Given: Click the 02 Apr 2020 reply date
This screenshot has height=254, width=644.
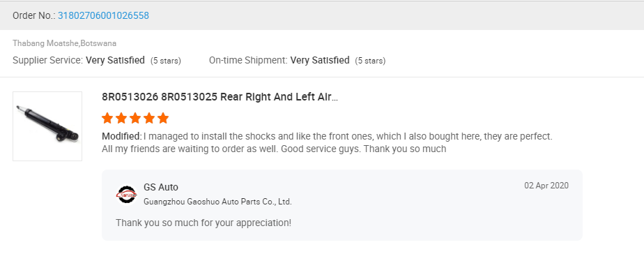Looking at the screenshot, I should coord(546,186).
